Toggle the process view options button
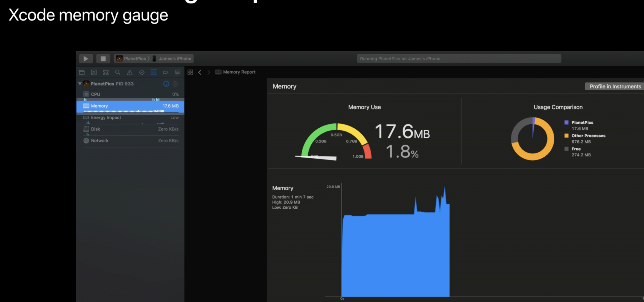Image resolution: width=644 pixels, height=302 pixels. click(x=175, y=84)
